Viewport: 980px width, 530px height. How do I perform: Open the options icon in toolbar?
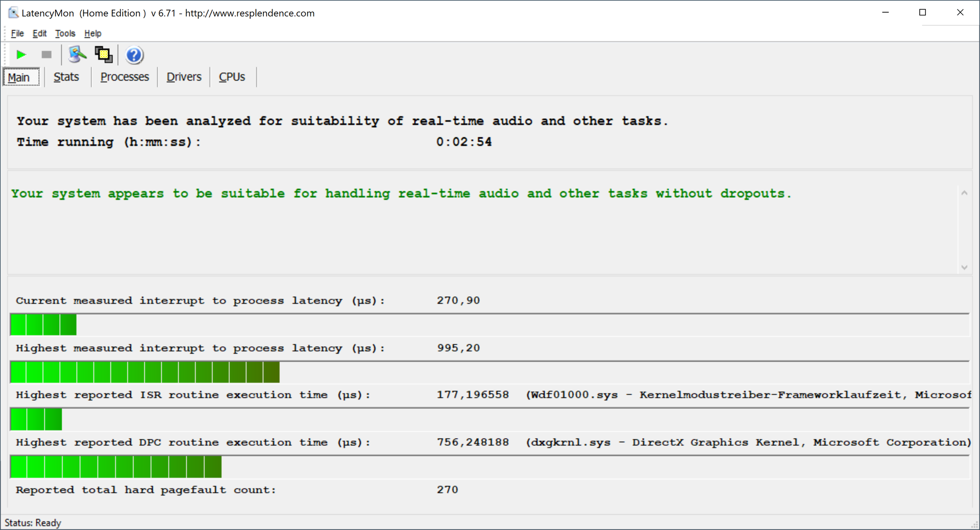click(78, 55)
